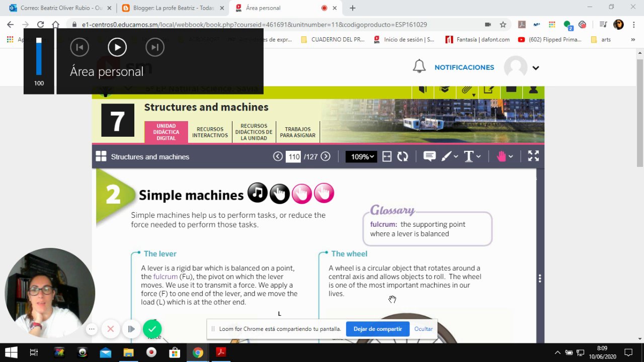The height and width of the screenshot is (362, 644).
Task: Click the NOTIFICACIONES link
Action: tap(464, 67)
